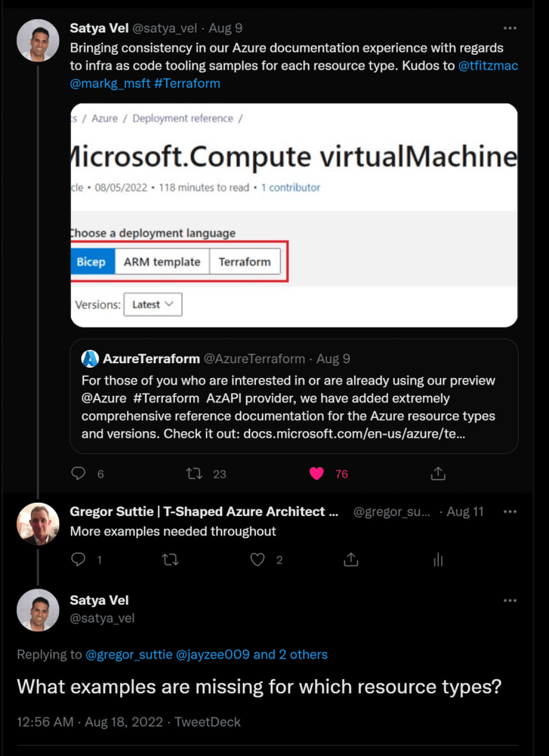View analytics for Gregor Suttie's reply
Viewport: 549px width, 756px height.
click(438, 559)
